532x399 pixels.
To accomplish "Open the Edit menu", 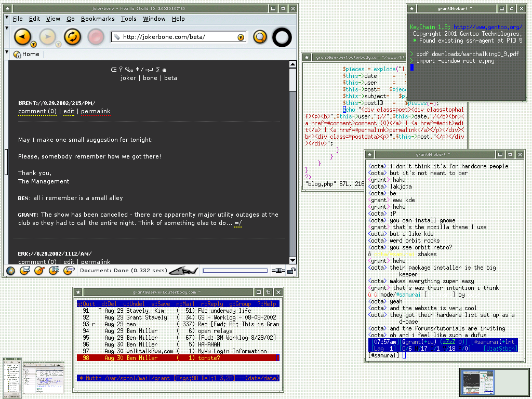I will (34, 19).
